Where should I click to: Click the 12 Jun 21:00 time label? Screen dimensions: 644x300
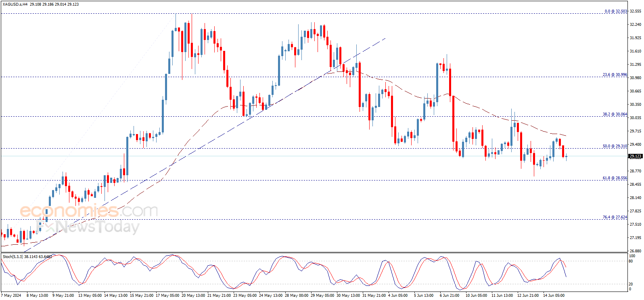click(x=528, y=296)
